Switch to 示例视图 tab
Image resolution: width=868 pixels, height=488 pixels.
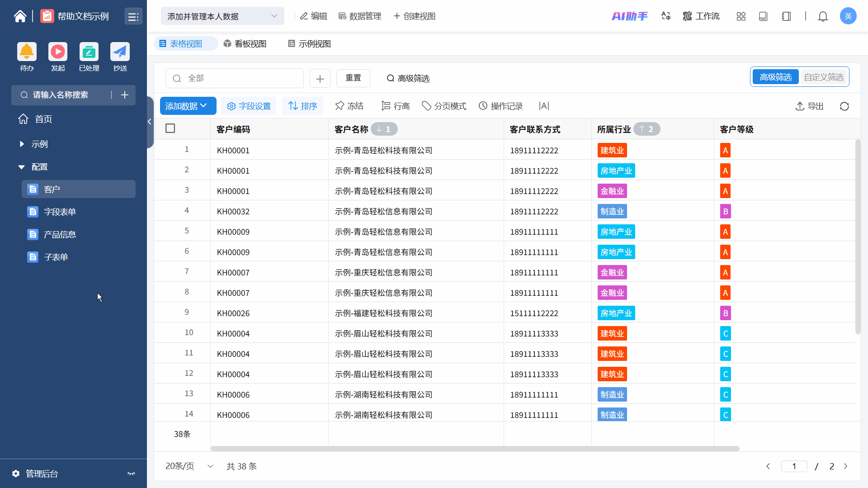(310, 44)
